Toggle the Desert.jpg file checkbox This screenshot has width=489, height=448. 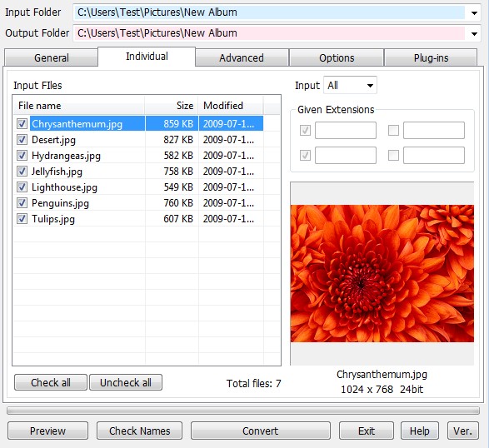pyautogui.click(x=22, y=139)
